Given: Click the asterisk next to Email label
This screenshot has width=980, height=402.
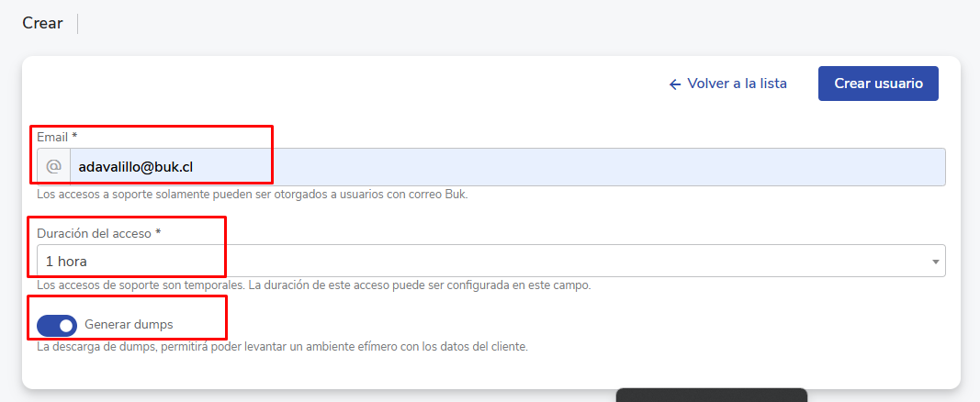Looking at the screenshot, I should (74, 137).
